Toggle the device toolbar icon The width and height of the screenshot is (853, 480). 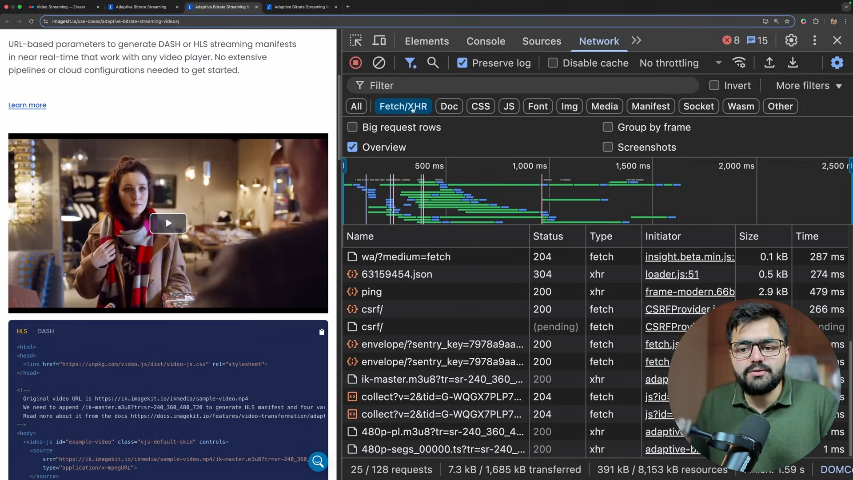[379, 41]
